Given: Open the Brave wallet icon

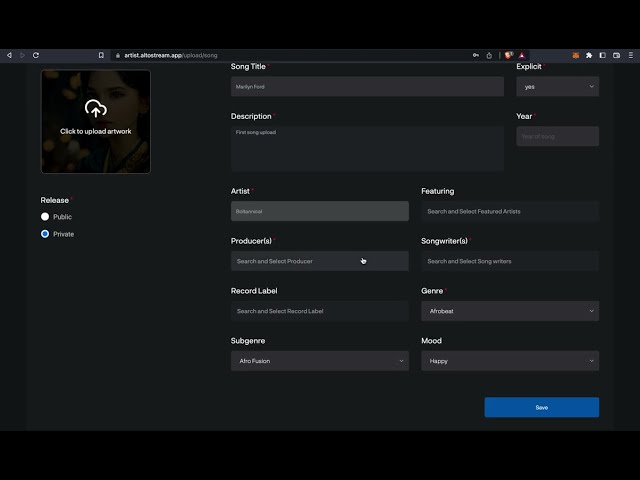Looking at the screenshot, I should coord(616,55).
